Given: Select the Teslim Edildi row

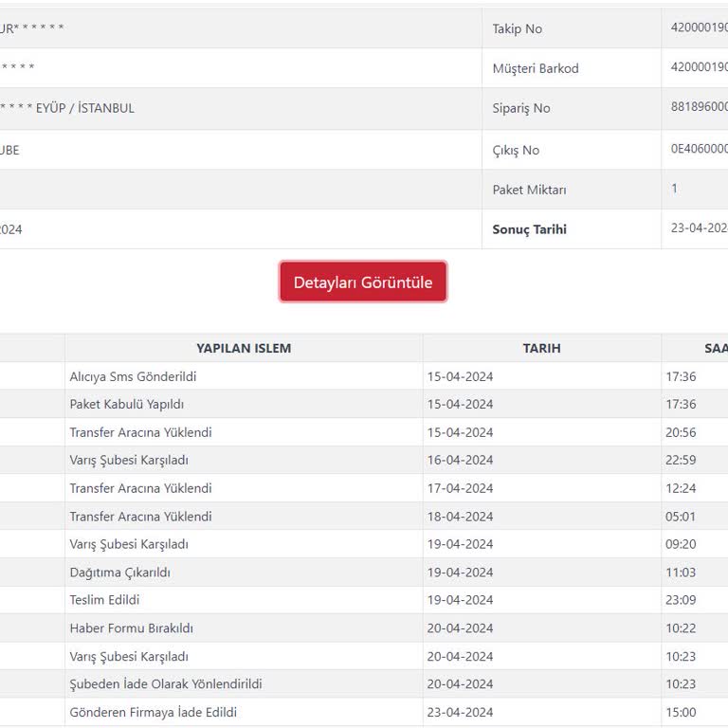Looking at the screenshot, I should pyautogui.click(x=364, y=600).
